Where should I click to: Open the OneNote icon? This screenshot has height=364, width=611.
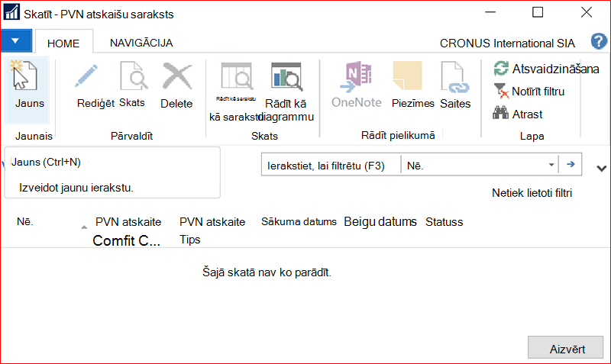356,76
